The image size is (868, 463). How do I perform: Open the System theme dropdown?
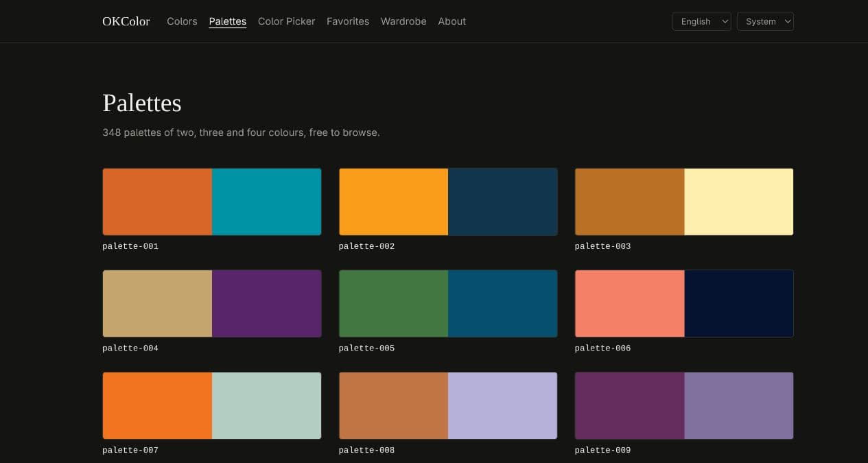pyautogui.click(x=765, y=21)
